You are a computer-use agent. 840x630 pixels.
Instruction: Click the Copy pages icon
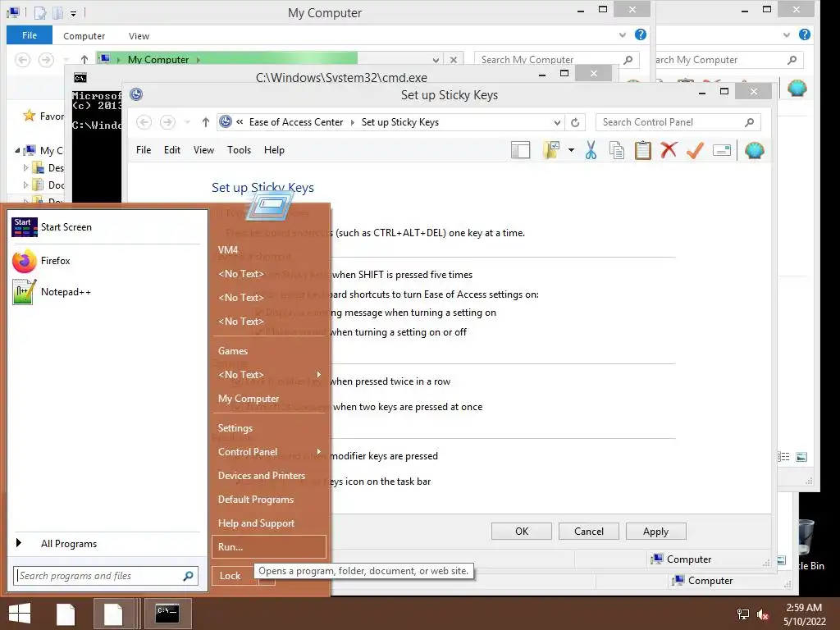click(x=617, y=151)
